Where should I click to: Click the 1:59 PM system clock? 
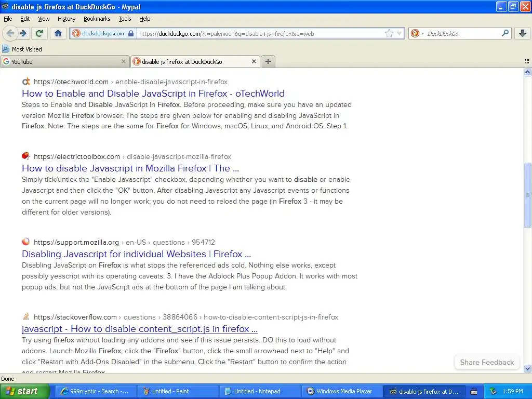coord(513,391)
